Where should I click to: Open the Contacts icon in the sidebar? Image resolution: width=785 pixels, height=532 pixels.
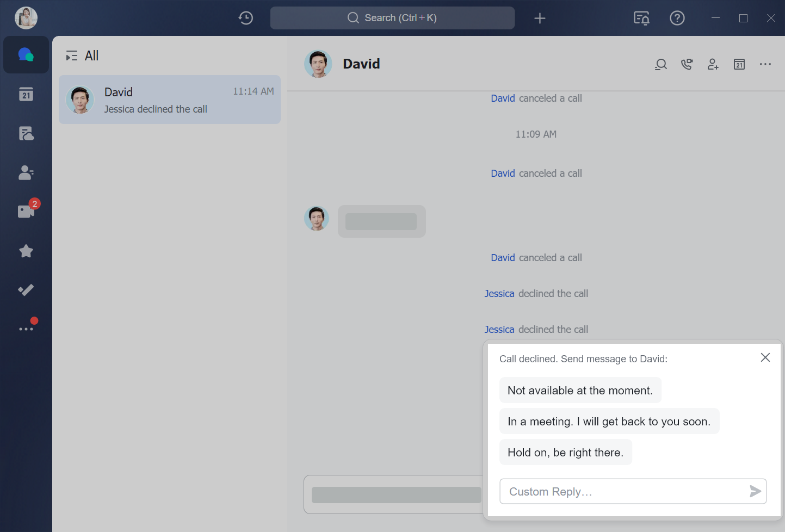coord(26,172)
